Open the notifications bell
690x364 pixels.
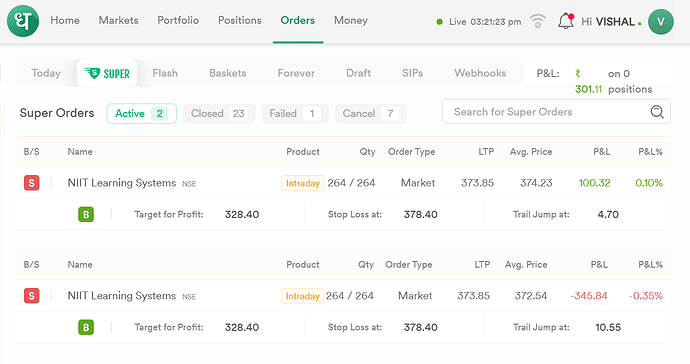click(x=566, y=21)
